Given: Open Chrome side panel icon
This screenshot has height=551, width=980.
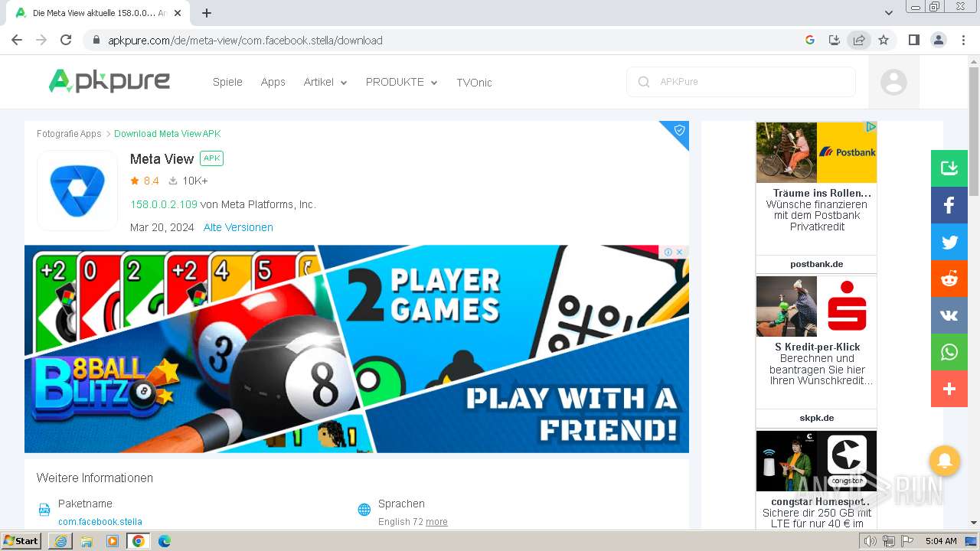Looking at the screenshot, I should (x=913, y=40).
